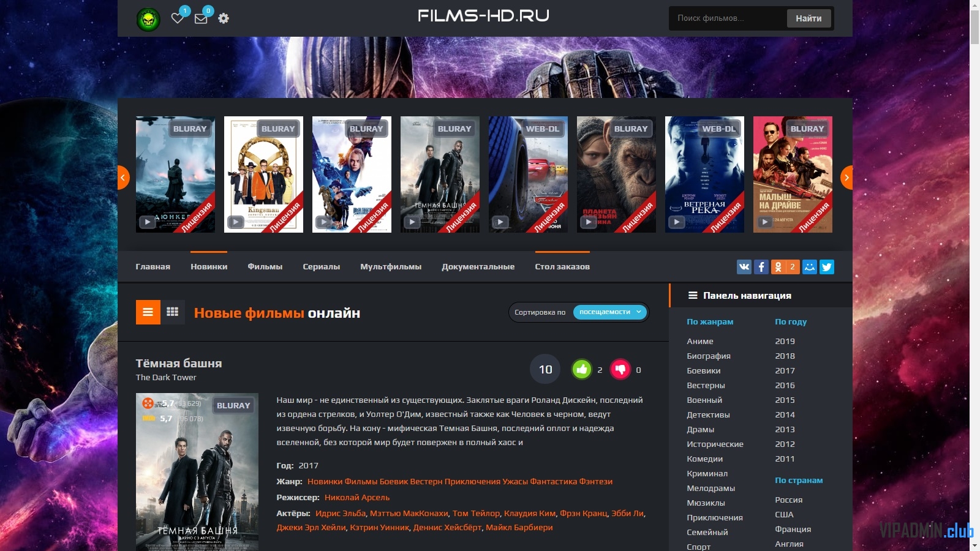Image resolution: width=980 pixels, height=551 pixels.
Task: Open the Тёмная башня movie title
Action: (x=179, y=363)
